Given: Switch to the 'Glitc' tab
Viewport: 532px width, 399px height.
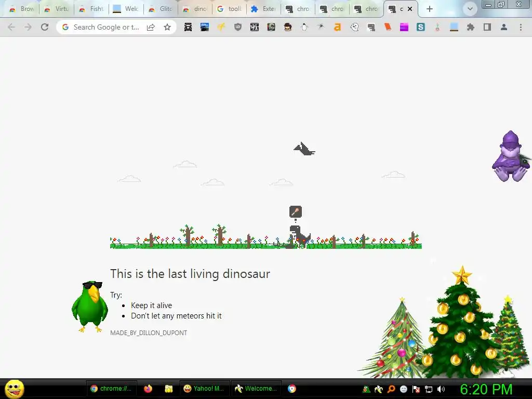Looking at the screenshot, I should [161, 9].
